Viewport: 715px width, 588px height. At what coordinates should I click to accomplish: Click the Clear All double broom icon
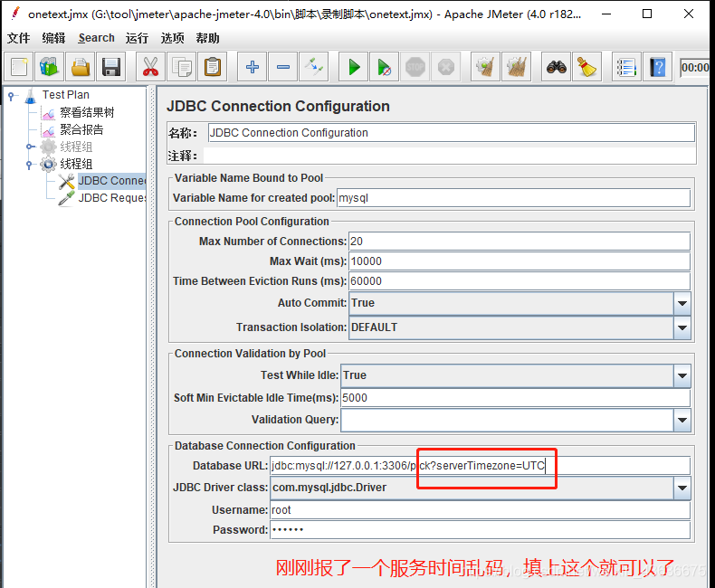click(x=516, y=68)
